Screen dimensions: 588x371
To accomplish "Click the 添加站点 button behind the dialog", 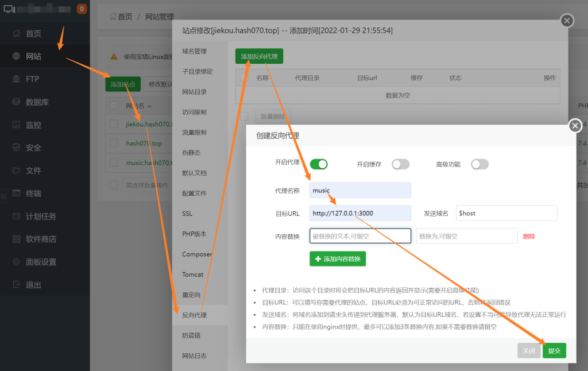I will pos(123,84).
